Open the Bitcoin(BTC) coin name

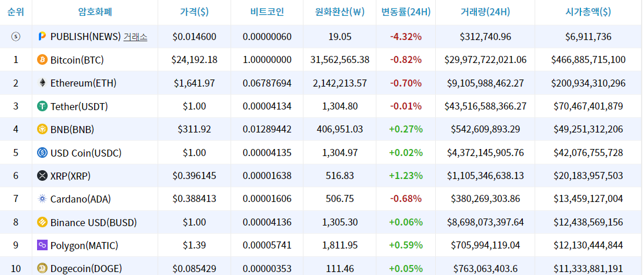pyautogui.click(x=77, y=60)
